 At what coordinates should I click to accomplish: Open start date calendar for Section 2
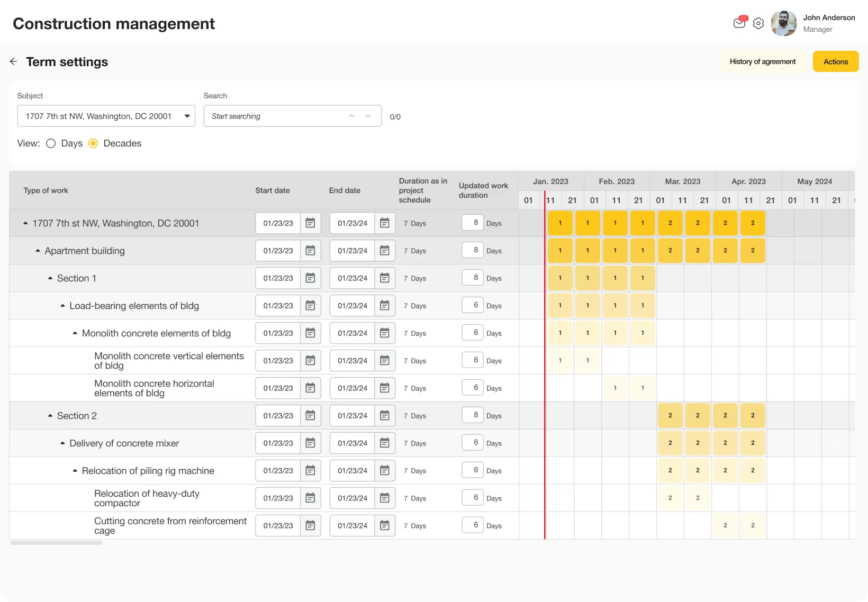coord(311,416)
